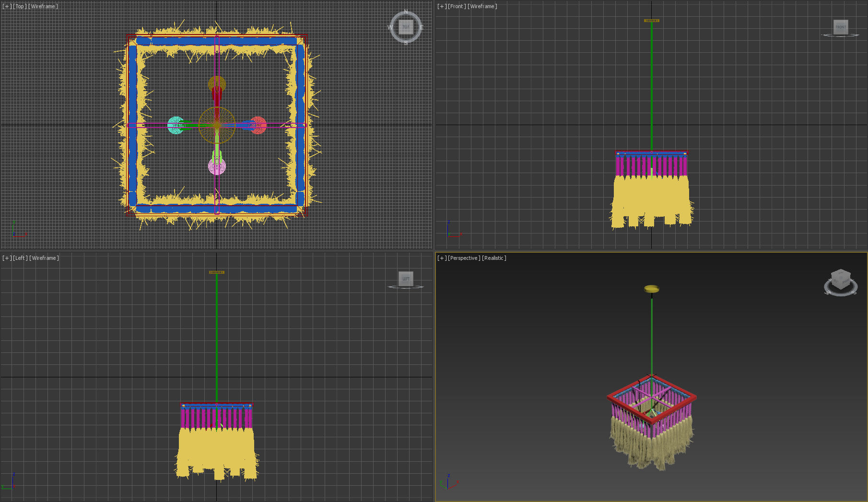Open the [Realistic] shading menu
The width and height of the screenshot is (868, 502).
[494, 258]
